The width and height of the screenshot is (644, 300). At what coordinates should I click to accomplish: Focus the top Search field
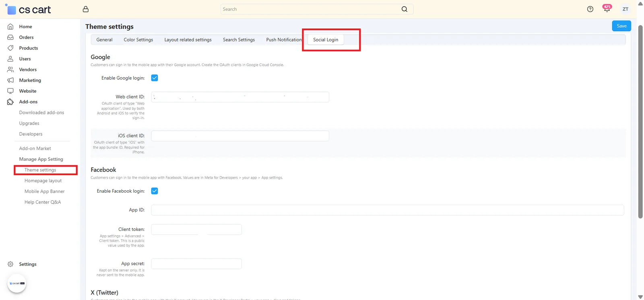click(x=317, y=9)
